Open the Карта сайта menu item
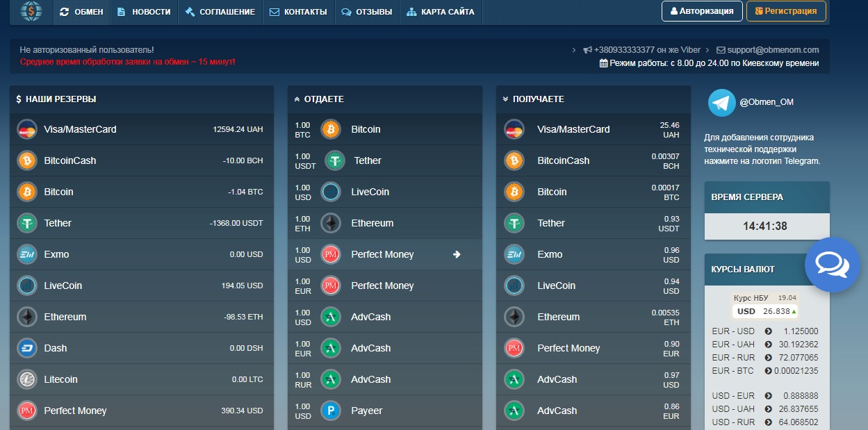This screenshot has height=430, width=868. click(x=441, y=12)
